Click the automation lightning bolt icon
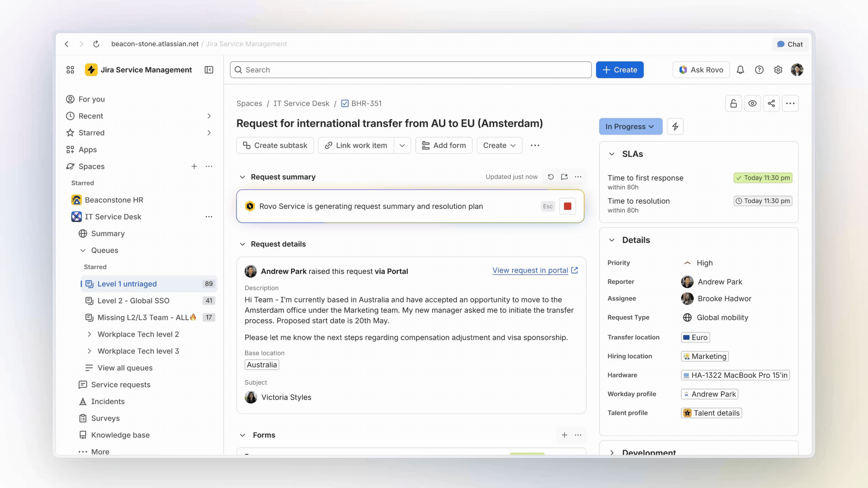This screenshot has width=868, height=488. point(675,126)
